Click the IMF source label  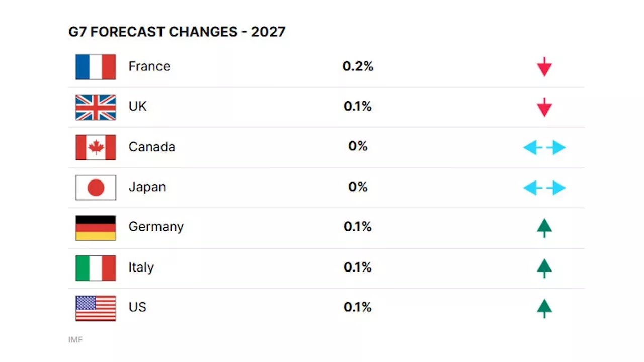[x=75, y=340]
